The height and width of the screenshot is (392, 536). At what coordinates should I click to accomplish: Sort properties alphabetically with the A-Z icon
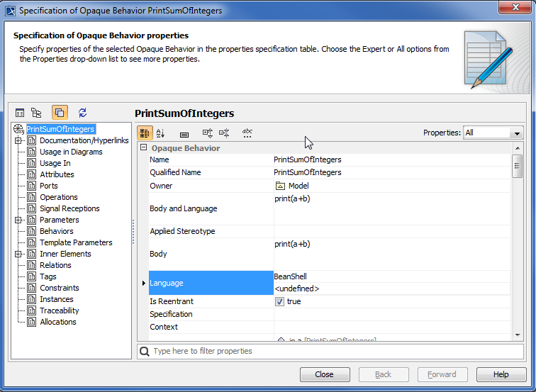tap(160, 133)
